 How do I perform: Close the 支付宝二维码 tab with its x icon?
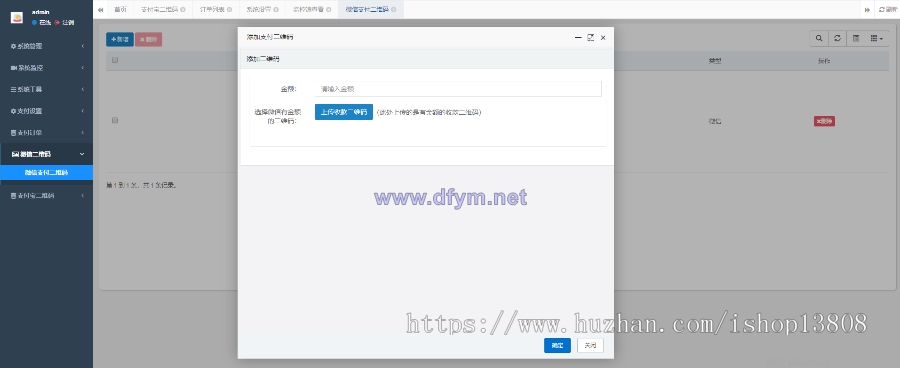coord(183,10)
